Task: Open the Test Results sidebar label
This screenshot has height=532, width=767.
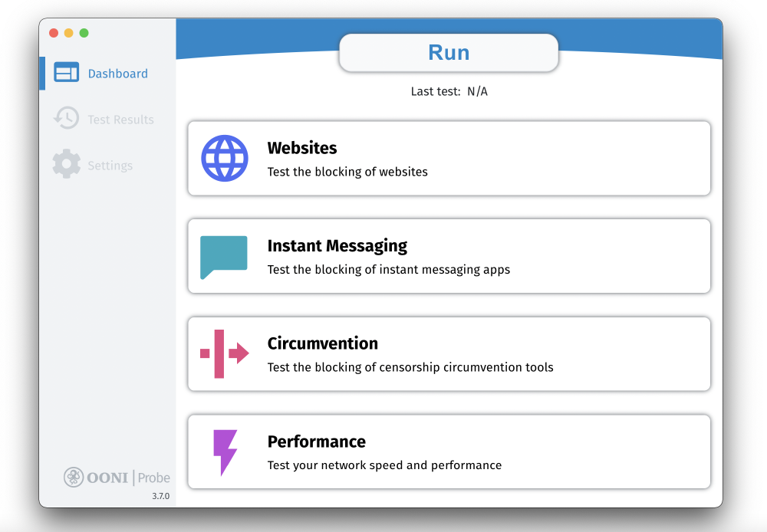Action: (x=120, y=120)
